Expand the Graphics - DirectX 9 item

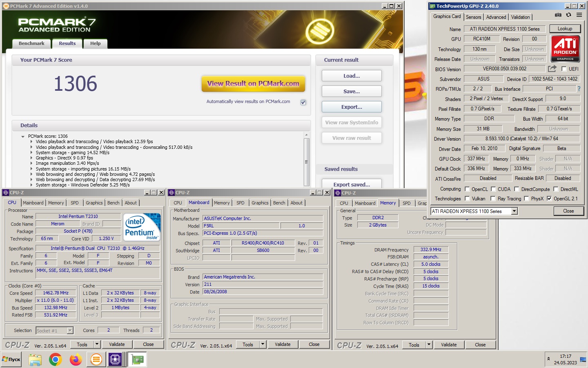[31, 158]
